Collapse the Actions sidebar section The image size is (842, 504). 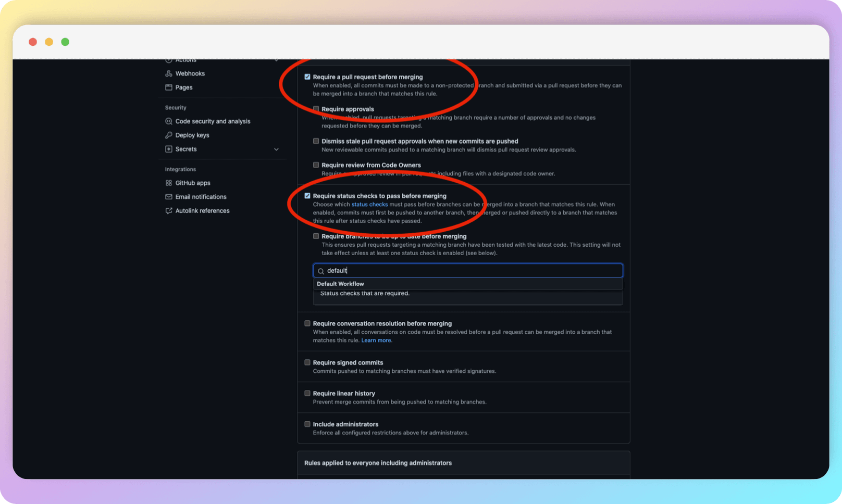[277, 59]
